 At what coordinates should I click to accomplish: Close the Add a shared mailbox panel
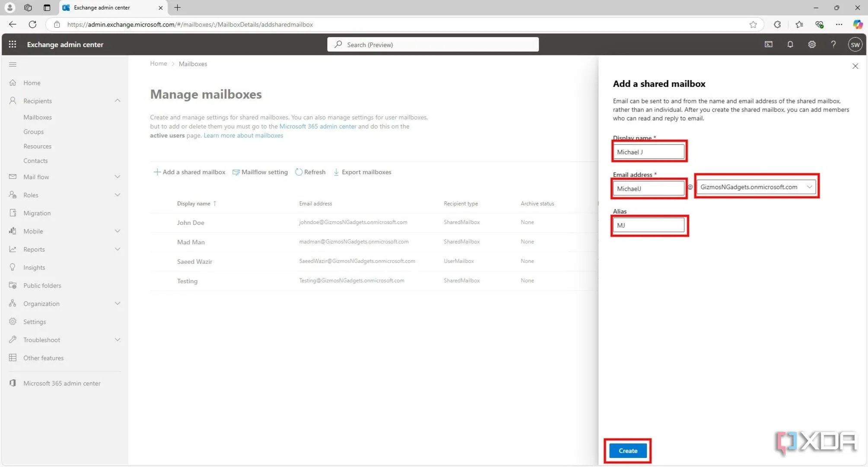coord(855,66)
